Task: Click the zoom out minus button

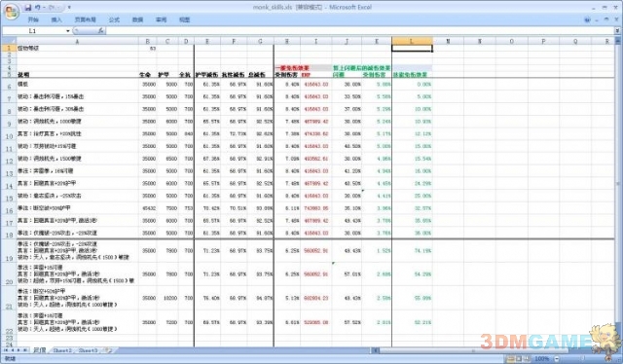Action: (x=557, y=359)
